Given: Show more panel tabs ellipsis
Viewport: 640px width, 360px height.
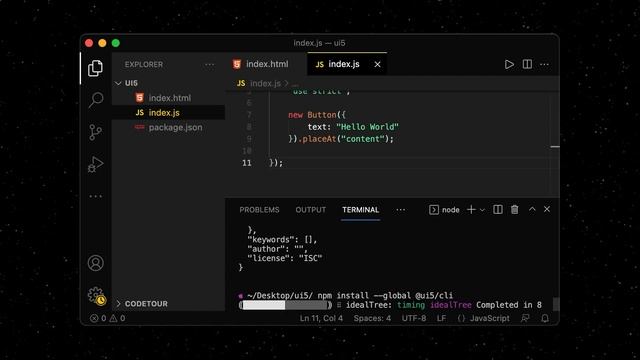Looking at the screenshot, I should 401,210.
